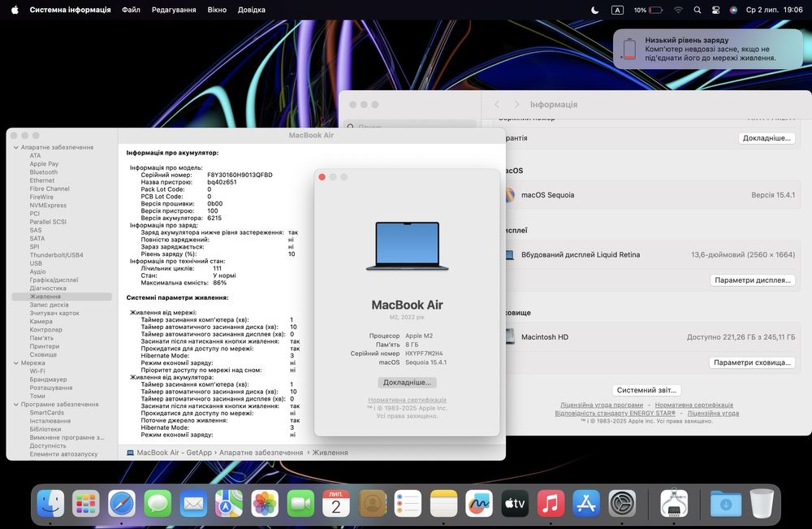The image size is (812, 529).
Task: Close the About This Mac window
Action: coord(322,177)
